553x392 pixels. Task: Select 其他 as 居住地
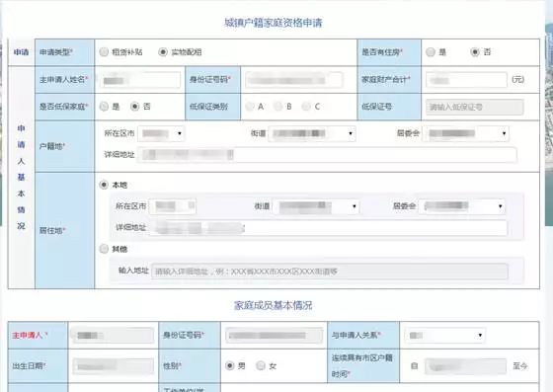click(x=104, y=249)
